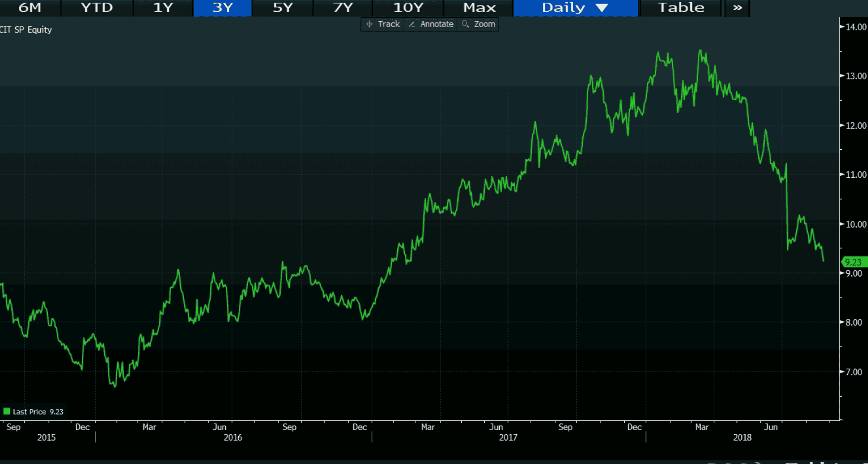Choose the 1Y chart range

[163, 8]
